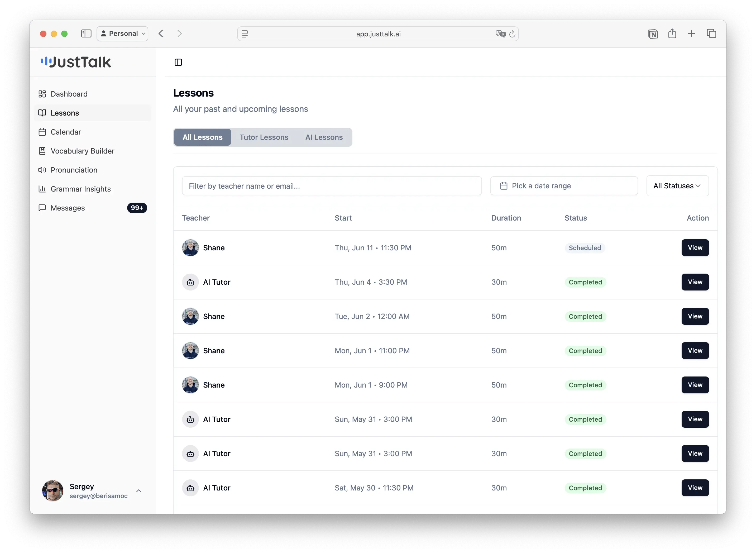Screen dimensions: 756x553
Task: Click the Status column header
Action: [x=576, y=218]
